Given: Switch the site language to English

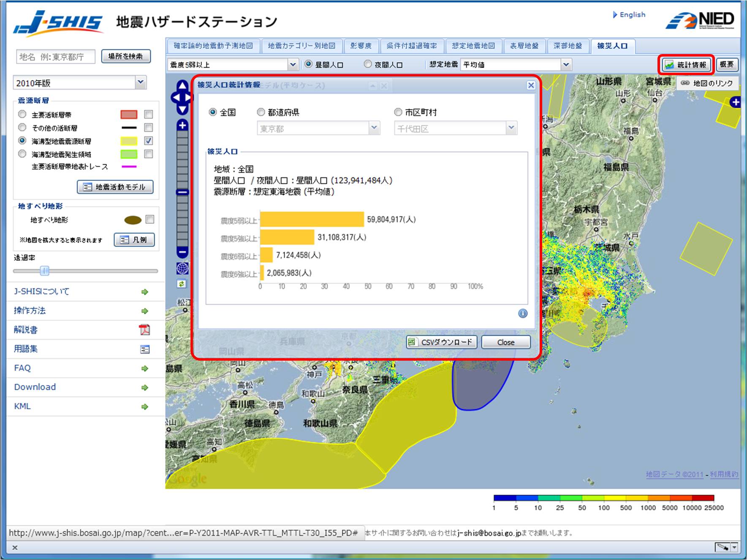Looking at the screenshot, I should point(632,14).
